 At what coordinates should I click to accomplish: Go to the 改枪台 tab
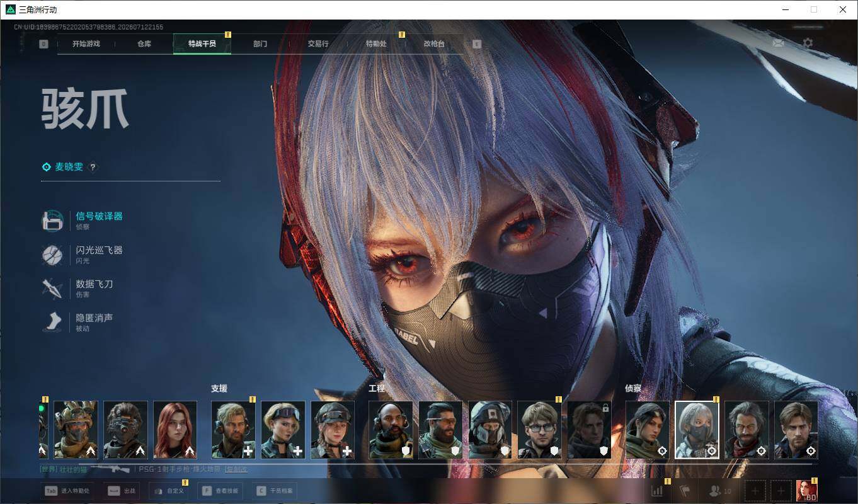coord(434,44)
